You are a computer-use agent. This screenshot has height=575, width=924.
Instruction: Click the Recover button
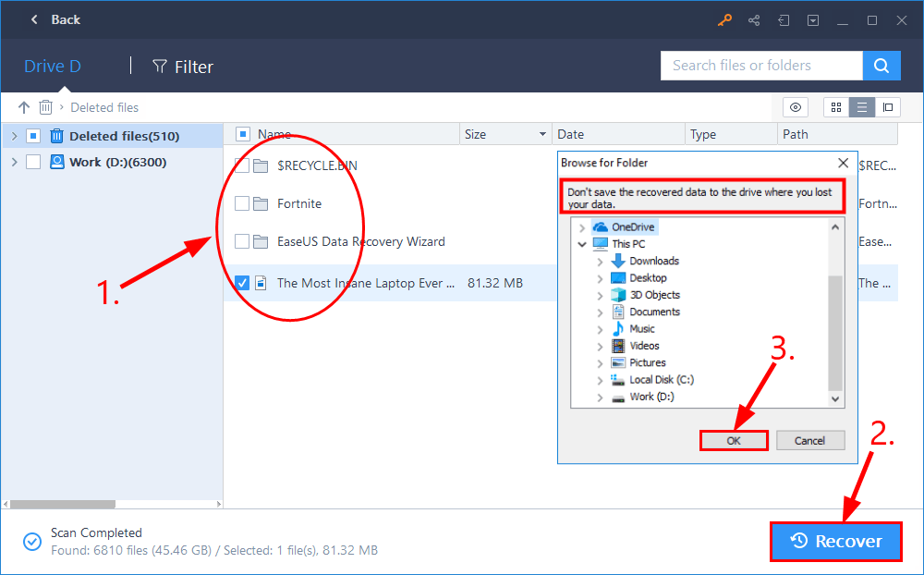(x=836, y=542)
